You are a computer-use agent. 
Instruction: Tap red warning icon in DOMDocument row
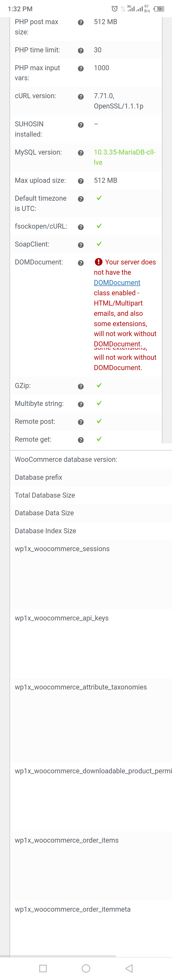(99, 262)
